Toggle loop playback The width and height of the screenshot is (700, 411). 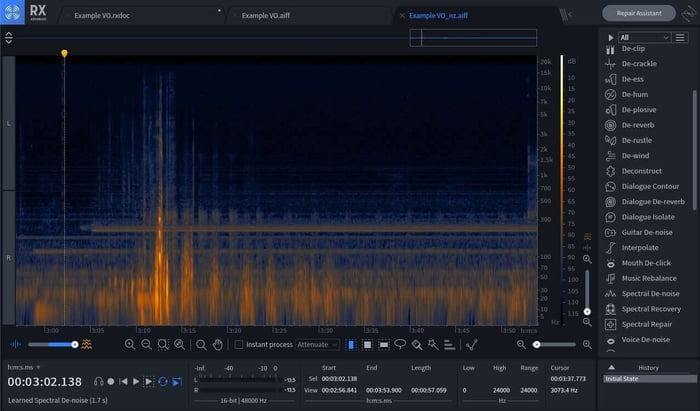pyautogui.click(x=163, y=382)
